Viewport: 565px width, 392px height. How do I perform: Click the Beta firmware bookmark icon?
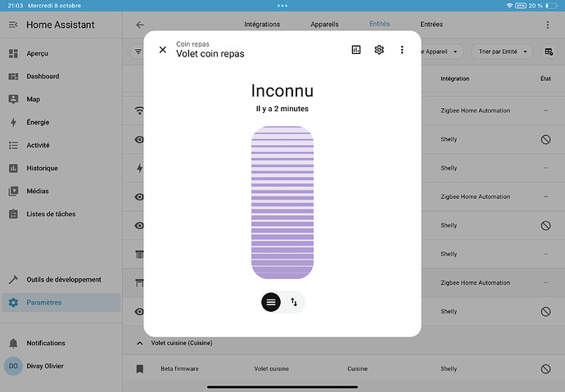(140, 368)
